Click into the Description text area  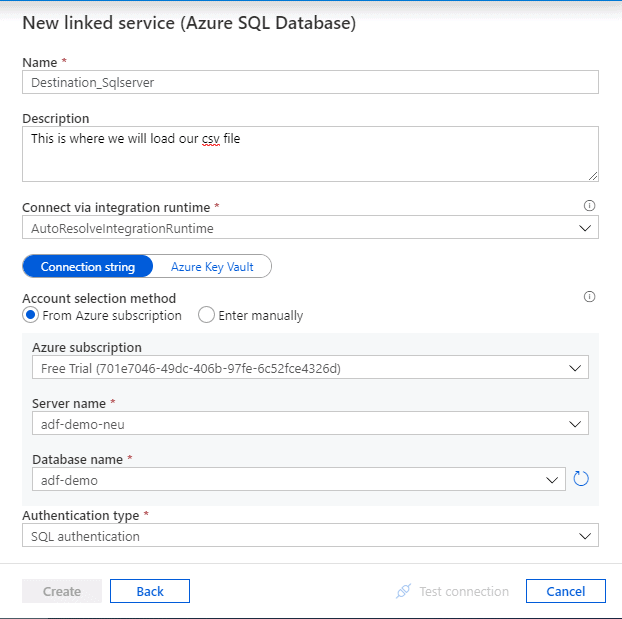tap(310, 153)
